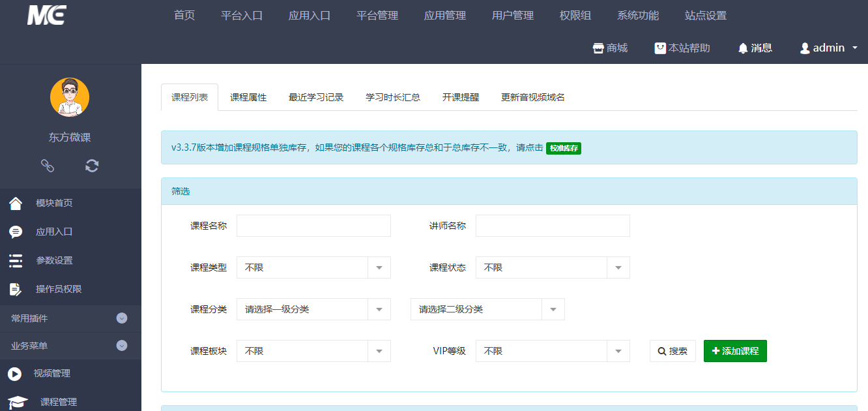Click the refresh icon under the avatar
Viewport: 868px width, 411px height.
pyautogui.click(x=91, y=166)
